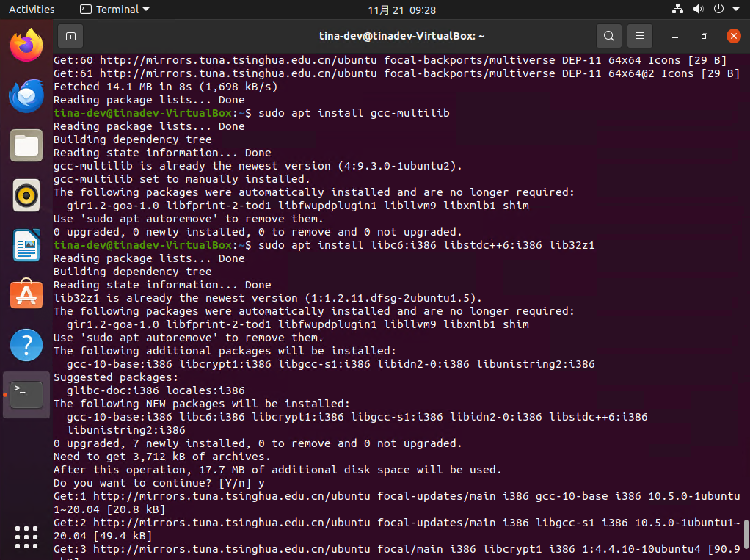Open the Help application

click(x=26, y=345)
